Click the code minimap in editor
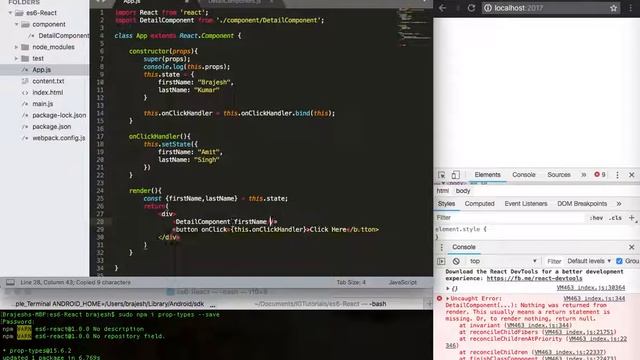Viewport: 640px width, 360px height. click(x=414, y=27)
